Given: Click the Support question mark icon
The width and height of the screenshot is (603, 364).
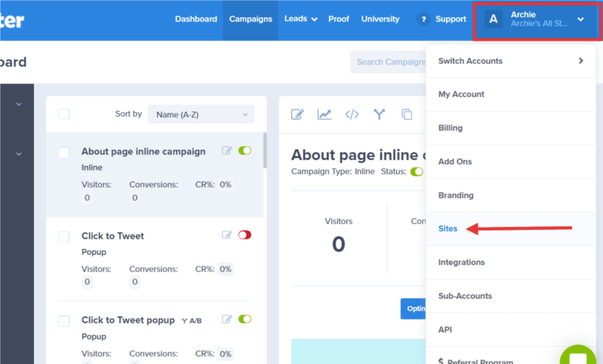Looking at the screenshot, I should (423, 19).
